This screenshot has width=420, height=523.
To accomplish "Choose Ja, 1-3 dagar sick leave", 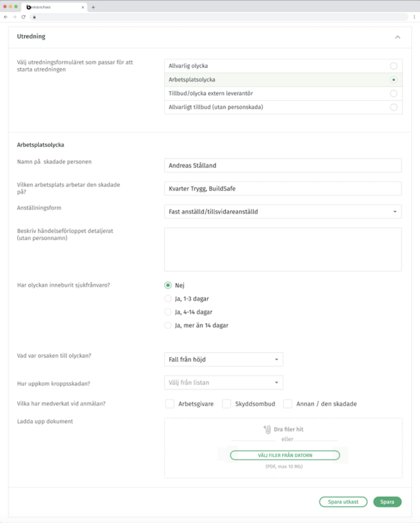I will 168,299.
